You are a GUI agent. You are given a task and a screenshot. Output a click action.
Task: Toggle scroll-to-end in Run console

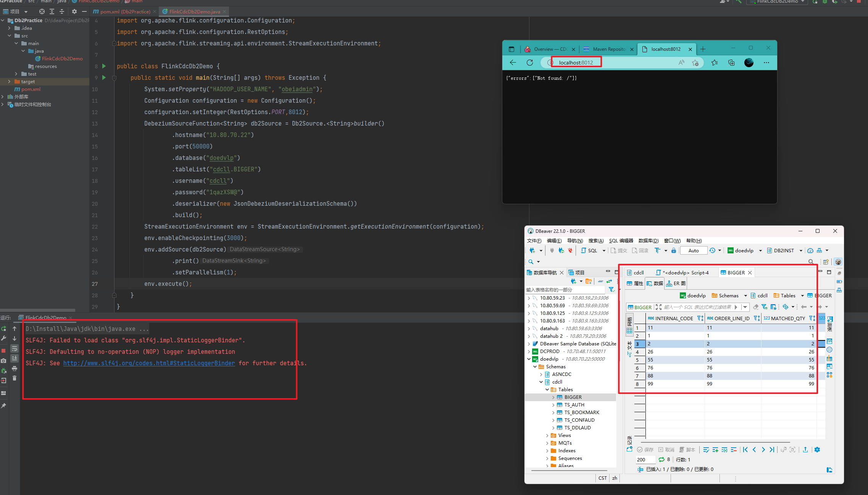click(x=15, y=358)
